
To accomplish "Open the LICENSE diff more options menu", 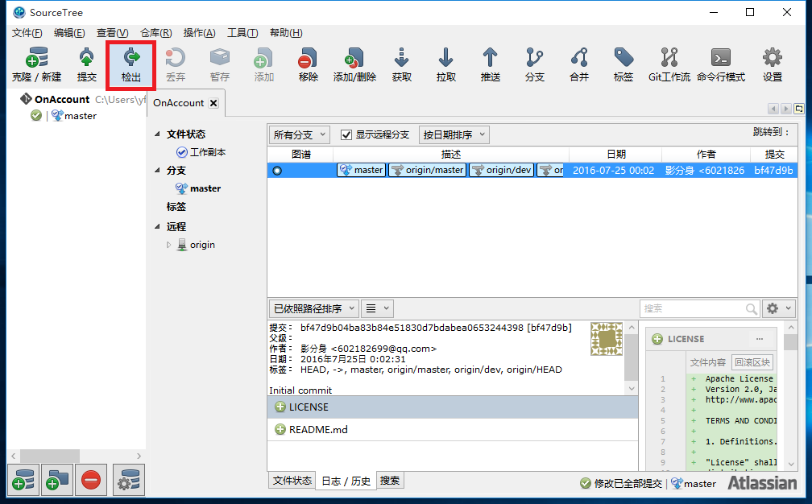I will 759,339.
